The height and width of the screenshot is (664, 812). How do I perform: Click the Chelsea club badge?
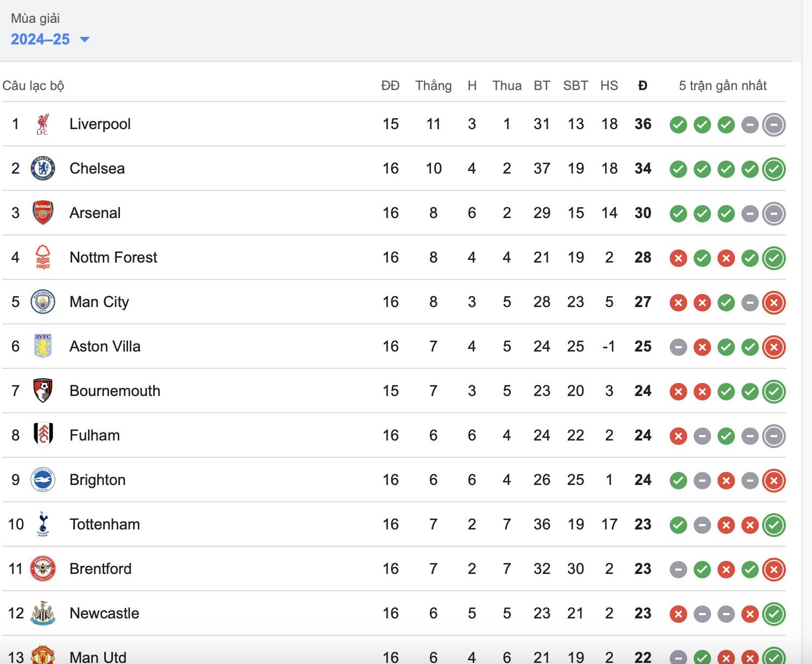click(x=42, y=168)
